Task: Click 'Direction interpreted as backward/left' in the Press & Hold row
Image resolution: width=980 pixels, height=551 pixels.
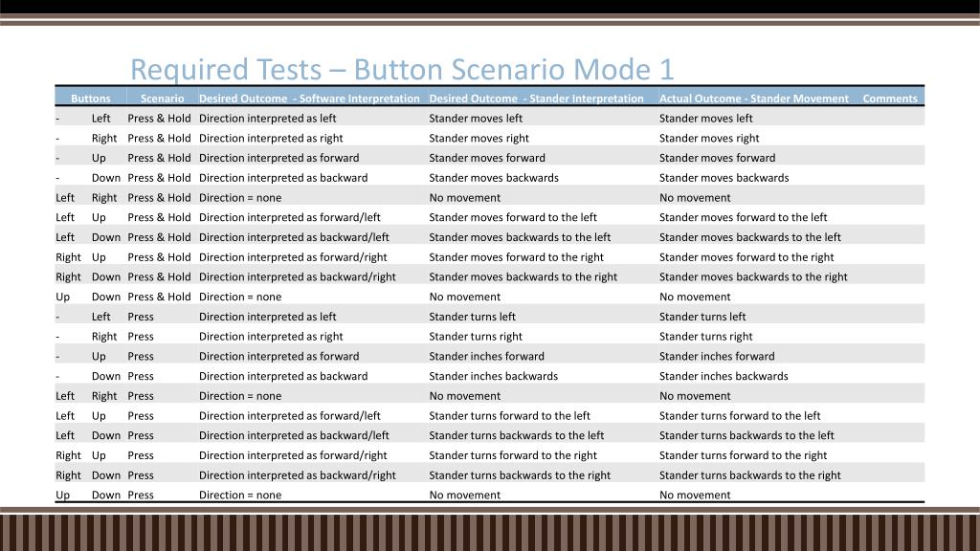Action: [x=294, y=237]
